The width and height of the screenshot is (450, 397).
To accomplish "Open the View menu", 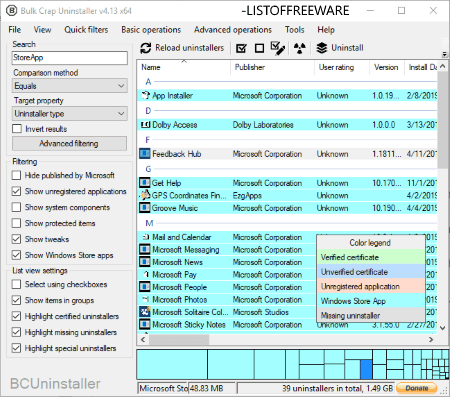I will pos(42,30).
